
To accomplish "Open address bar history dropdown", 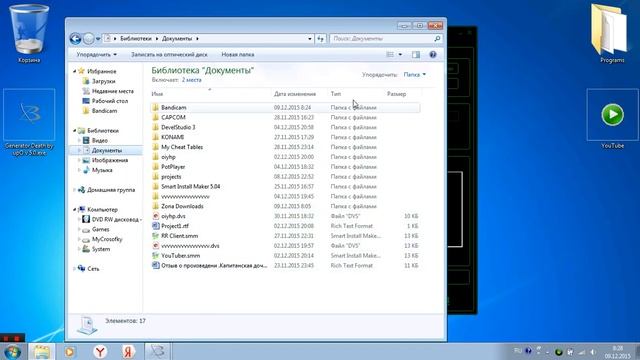I will 310,39.
